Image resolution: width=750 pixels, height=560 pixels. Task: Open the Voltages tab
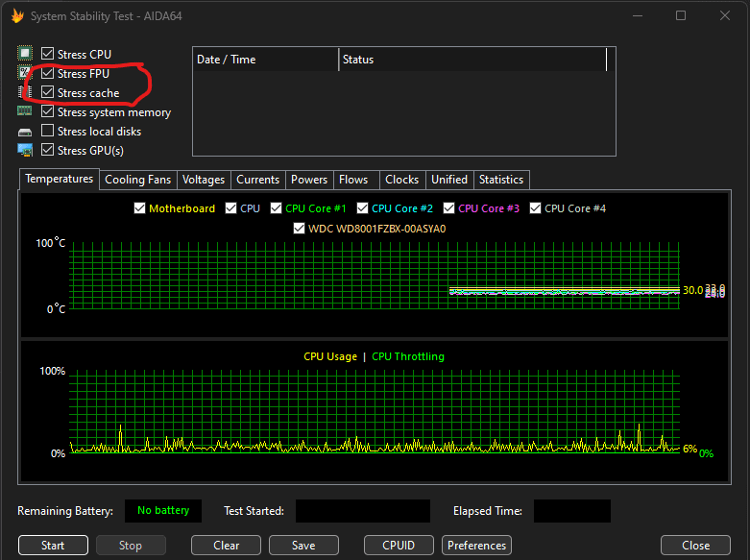point(204,180)
